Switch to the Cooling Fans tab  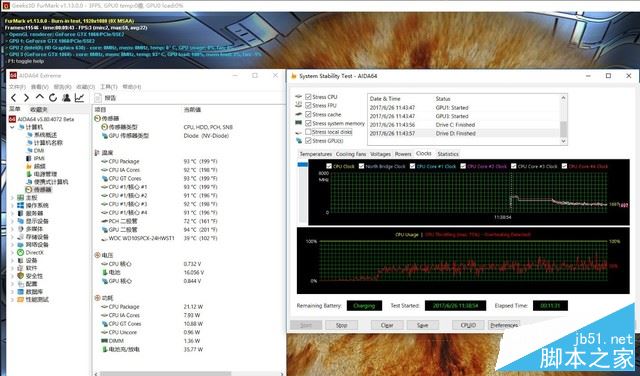[351, 154]
